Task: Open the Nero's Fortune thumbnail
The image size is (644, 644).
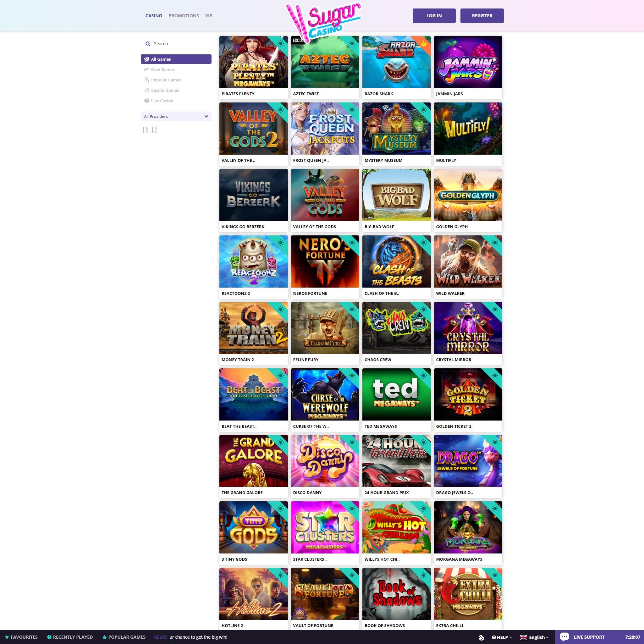Action: (x=325, y=262)
